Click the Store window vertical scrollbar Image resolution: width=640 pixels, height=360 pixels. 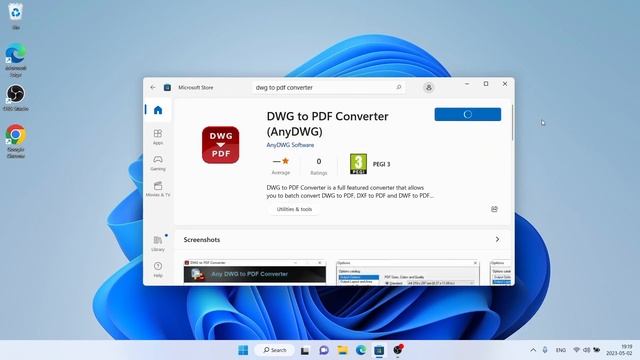(512, 122)
